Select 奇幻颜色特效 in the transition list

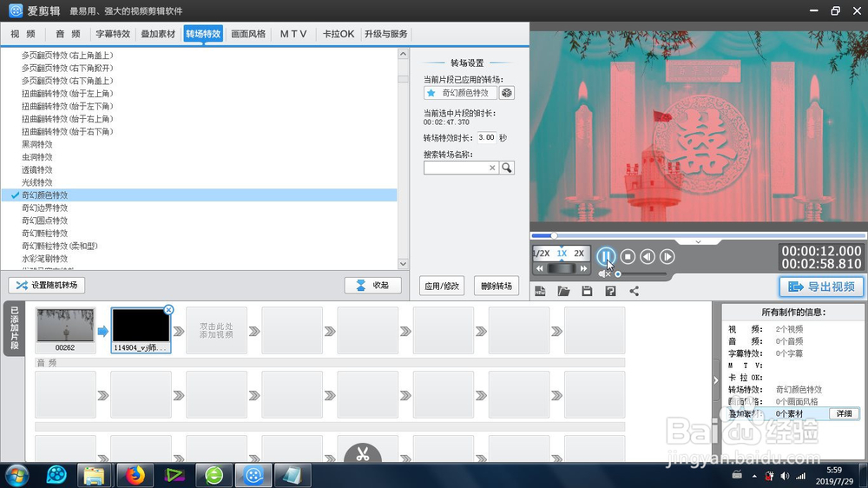point(200,195)
